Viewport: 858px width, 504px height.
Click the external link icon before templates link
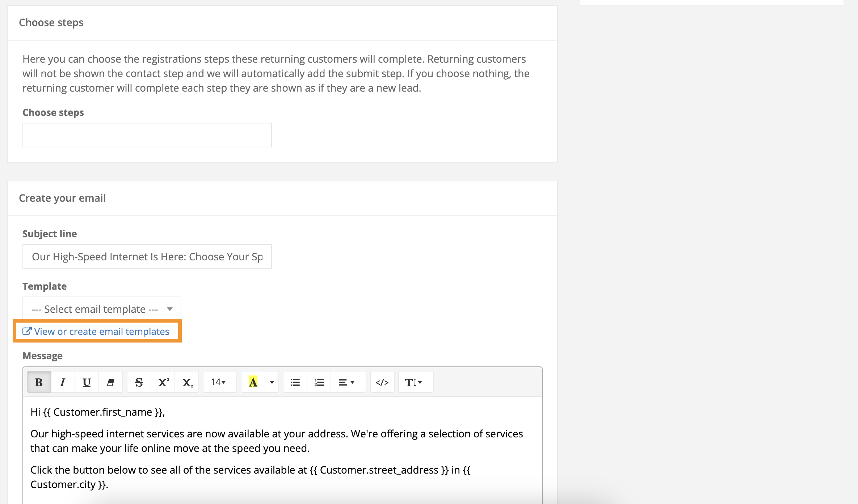click(x=27, y=331)
